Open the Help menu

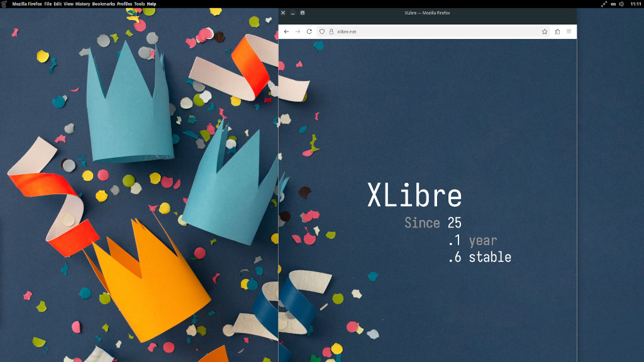[152, 4]
